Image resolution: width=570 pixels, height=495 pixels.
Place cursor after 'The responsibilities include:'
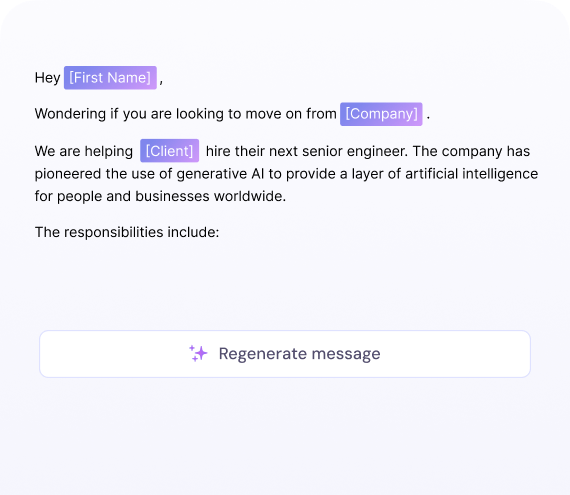tap(220, 232)
